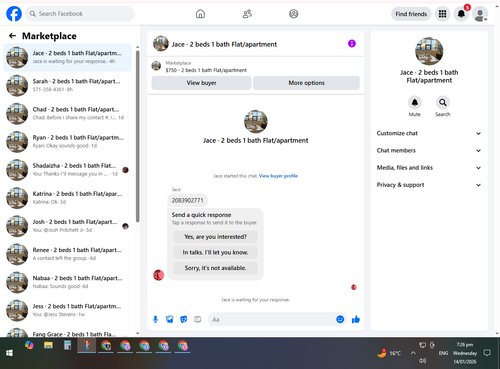The image size is (500, 369).
Task: Open the Chad conversation in the list
Action: (67, 113)
